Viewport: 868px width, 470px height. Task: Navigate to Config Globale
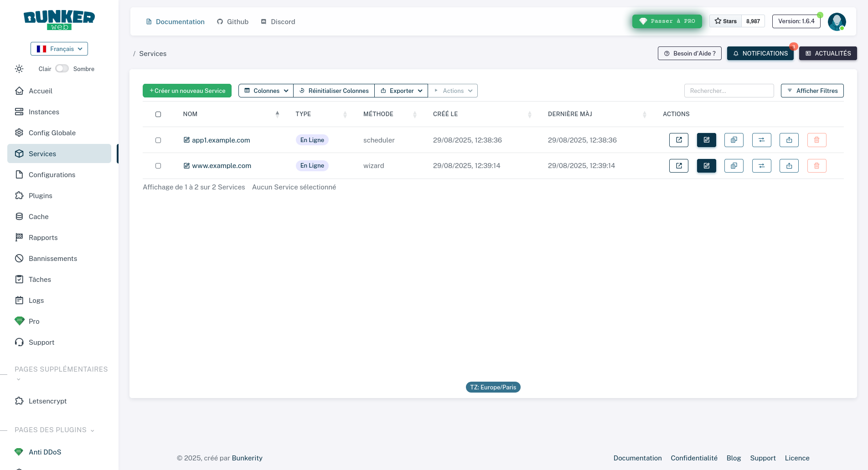[x=52, y=133]
